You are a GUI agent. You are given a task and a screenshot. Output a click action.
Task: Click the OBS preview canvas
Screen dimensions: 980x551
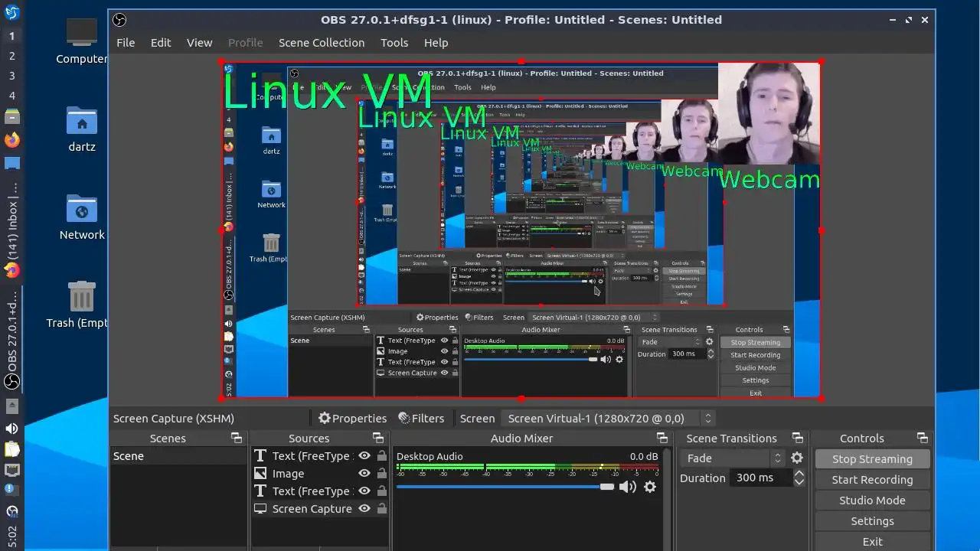click(521, 230)
